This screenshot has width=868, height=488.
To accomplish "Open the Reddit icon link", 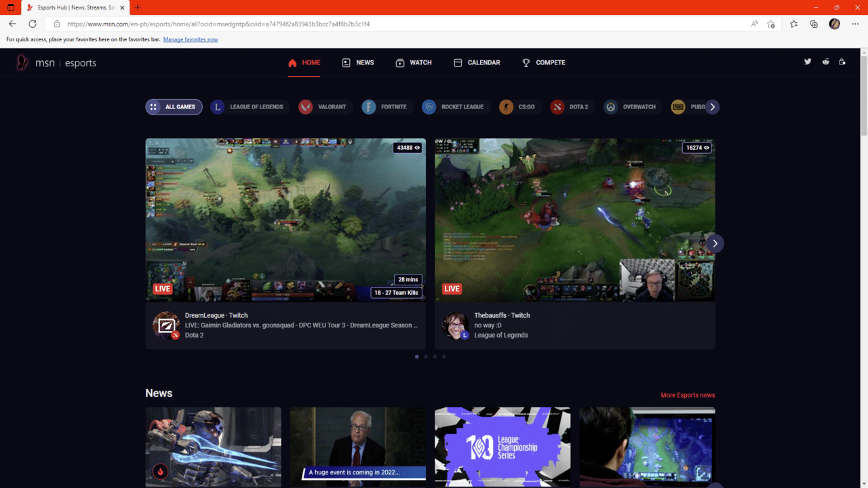I will tap(825, 62).
